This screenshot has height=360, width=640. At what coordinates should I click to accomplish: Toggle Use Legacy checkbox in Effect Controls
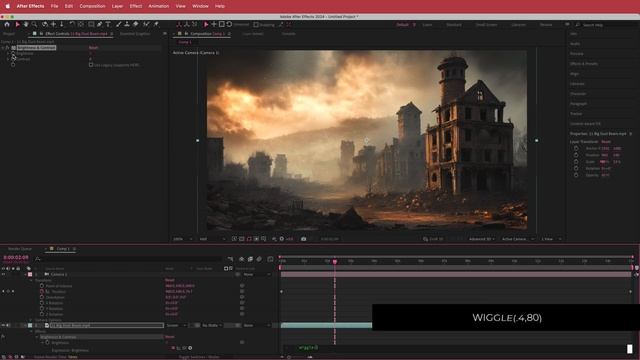pyautogui.click(x=91, y=65)
